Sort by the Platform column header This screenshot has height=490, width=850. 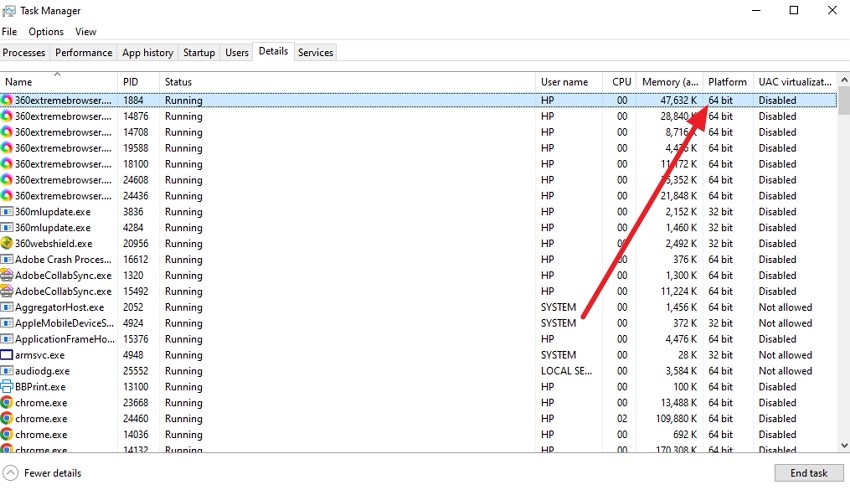coord(728,82)
